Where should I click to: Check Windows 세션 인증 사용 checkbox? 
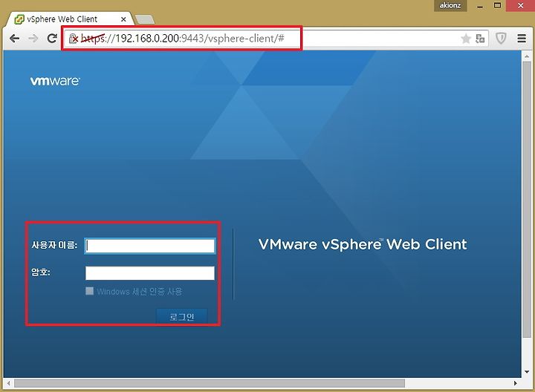89,291
